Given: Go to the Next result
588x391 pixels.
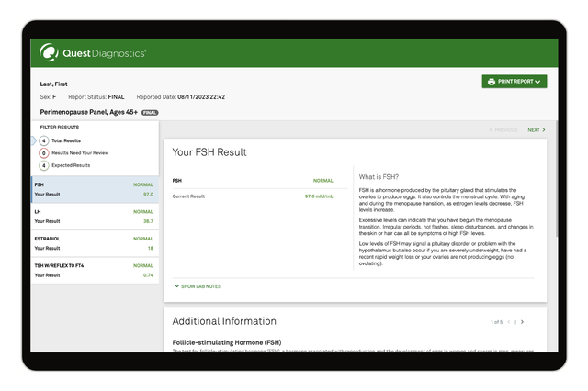Looking at the screenshot, I should pyautogui.click(x=536, y=130).
